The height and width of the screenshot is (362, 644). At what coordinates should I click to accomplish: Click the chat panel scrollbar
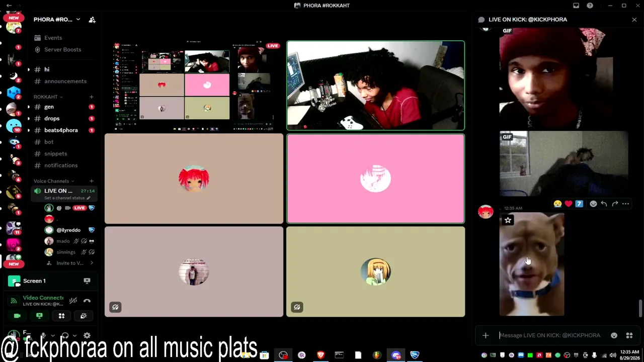pyautogui.click(x=640, y=308)
